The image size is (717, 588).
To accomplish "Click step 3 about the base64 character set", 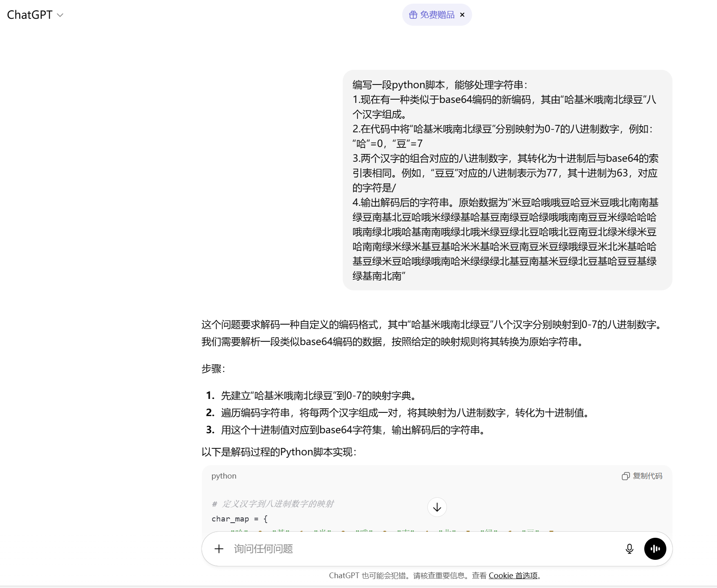I will pyautogui.click(x=354, y=430).
